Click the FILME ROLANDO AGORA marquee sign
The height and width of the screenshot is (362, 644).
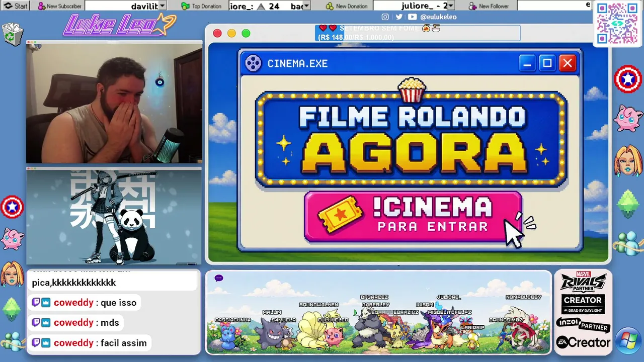coord(412,139)
